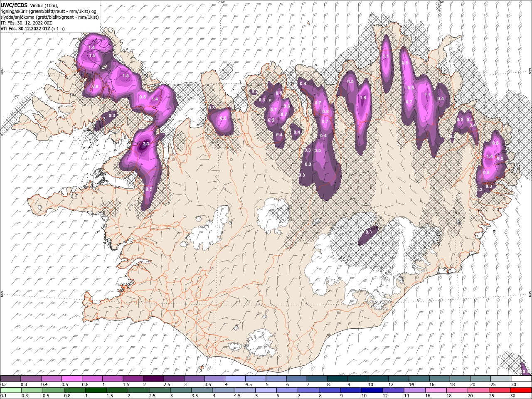Select the 'Vindur (10m)' header text

(44, 5)
